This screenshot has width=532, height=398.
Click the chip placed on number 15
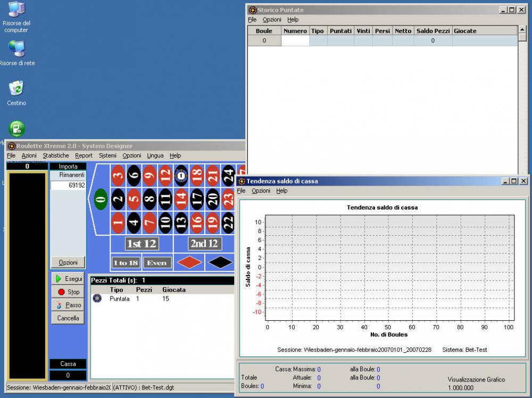click(x=181, y=174)
